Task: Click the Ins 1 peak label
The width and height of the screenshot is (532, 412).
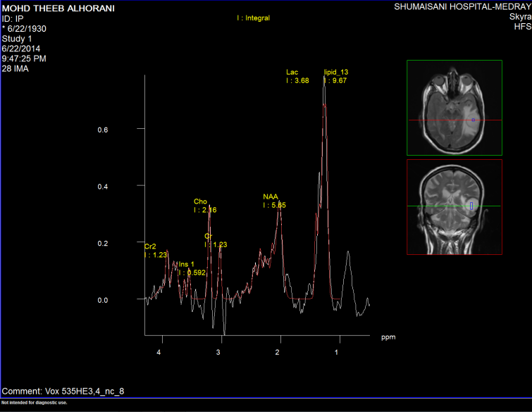Action: coord(186,264)
